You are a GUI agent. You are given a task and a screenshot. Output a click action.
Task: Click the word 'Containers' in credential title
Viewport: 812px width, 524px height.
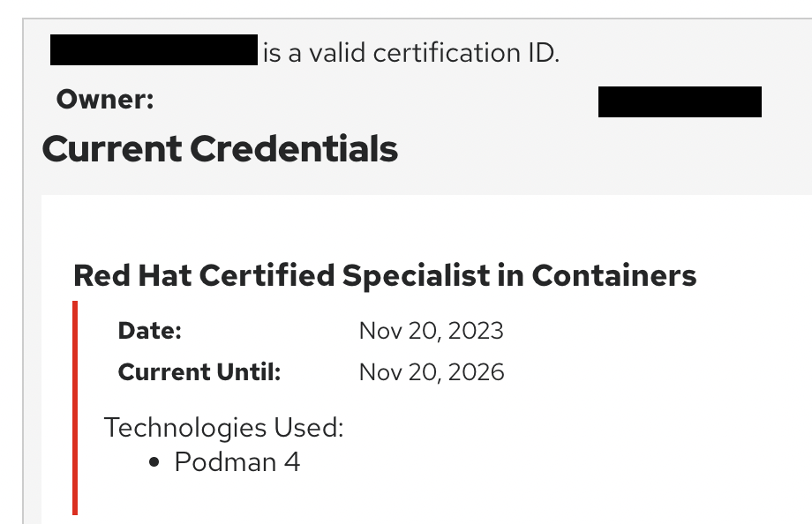[614, 275]
